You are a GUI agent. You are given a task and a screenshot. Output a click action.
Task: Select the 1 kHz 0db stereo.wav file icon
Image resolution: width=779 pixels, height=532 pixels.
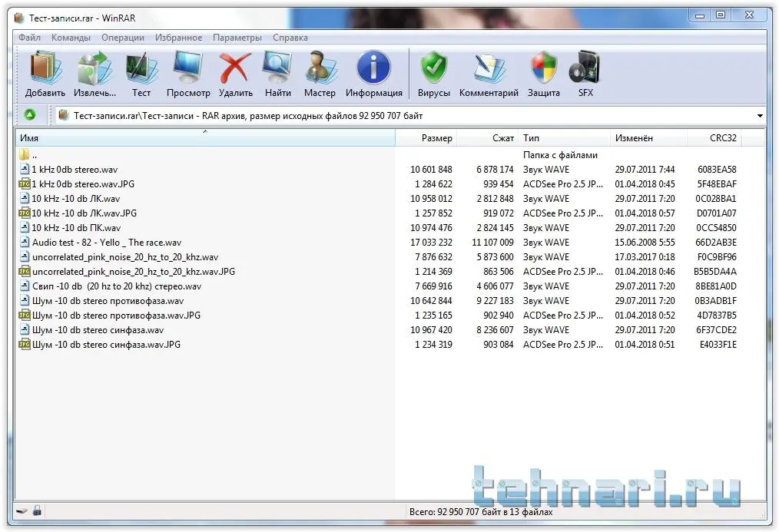[x=25, y=169]
